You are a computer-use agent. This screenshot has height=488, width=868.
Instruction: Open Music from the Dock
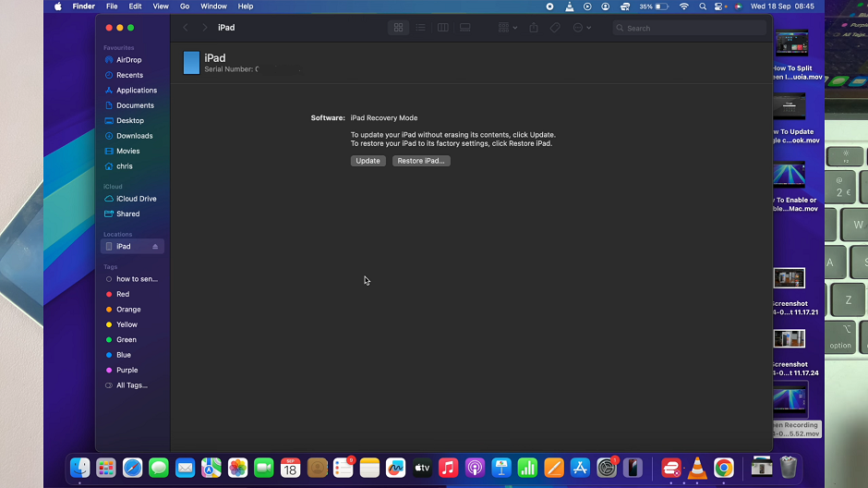pyautogui.click(x=449, y=468)
